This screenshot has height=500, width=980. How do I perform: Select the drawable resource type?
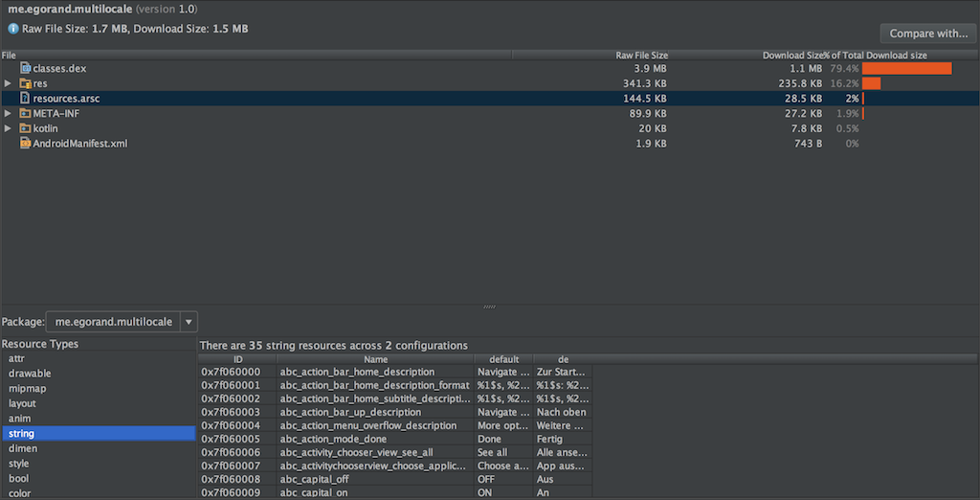point(30,374)
